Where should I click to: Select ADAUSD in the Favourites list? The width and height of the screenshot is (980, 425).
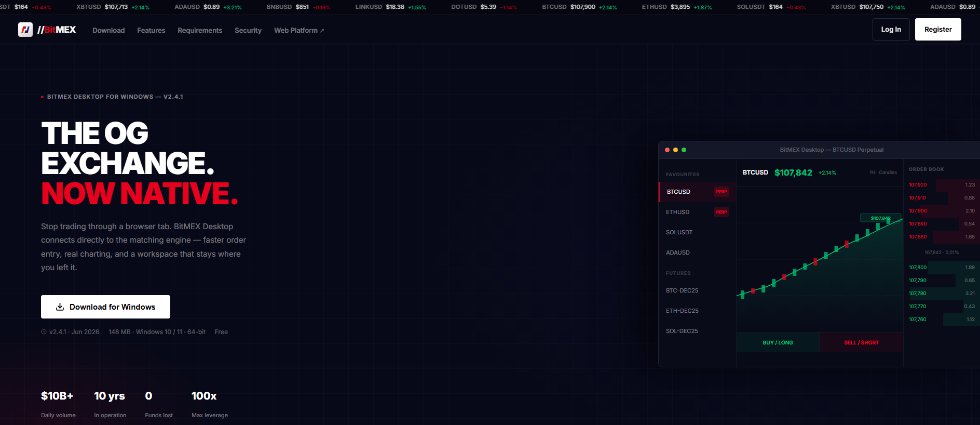tap(697, 253)
